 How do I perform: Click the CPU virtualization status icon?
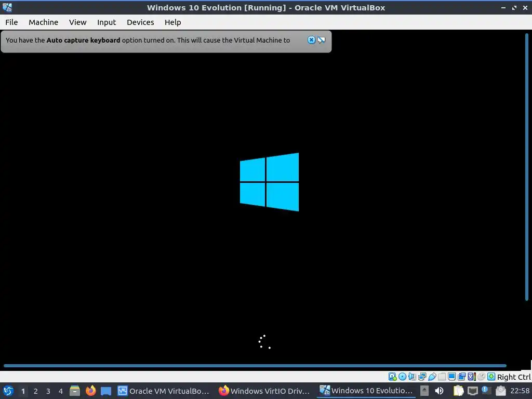[x=472, y=377]
